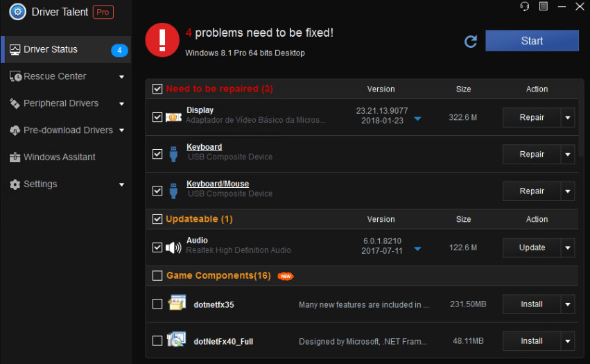Open dropdown next to Keyboard Repair button
Screen dimensions: 590x364
[568, 155]
